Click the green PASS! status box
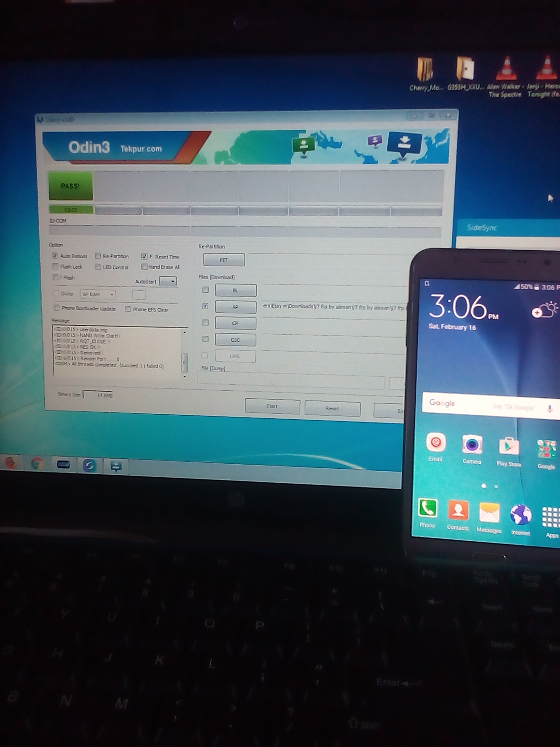The width and height of the screenshot is (560, 747). 71,186
